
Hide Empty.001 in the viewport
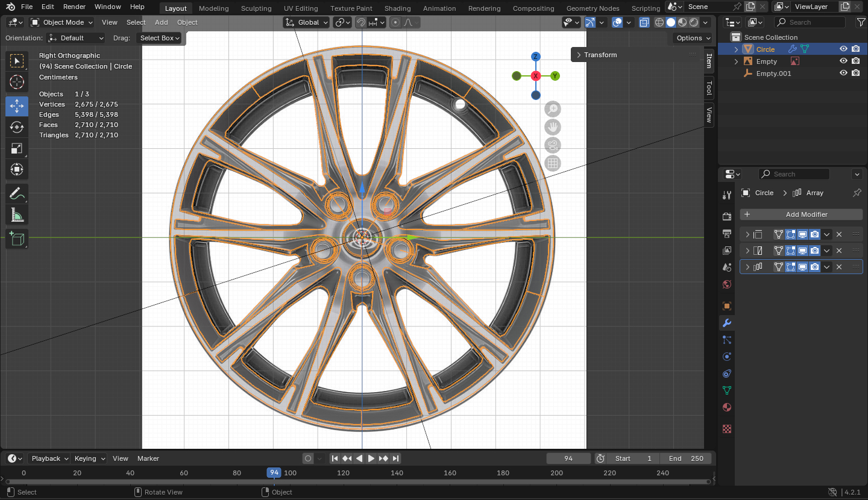tap(843, 73)
